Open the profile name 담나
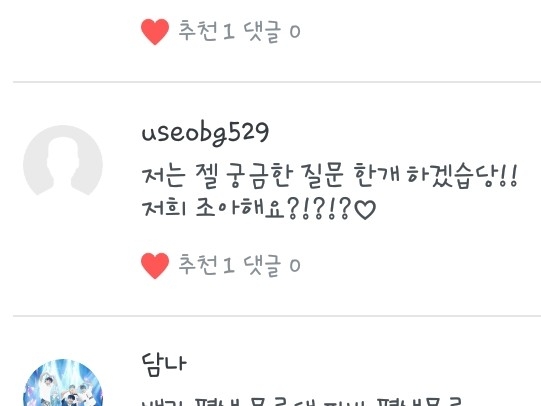Viewport: 541px width, 406px height. (x=164, y=364)
